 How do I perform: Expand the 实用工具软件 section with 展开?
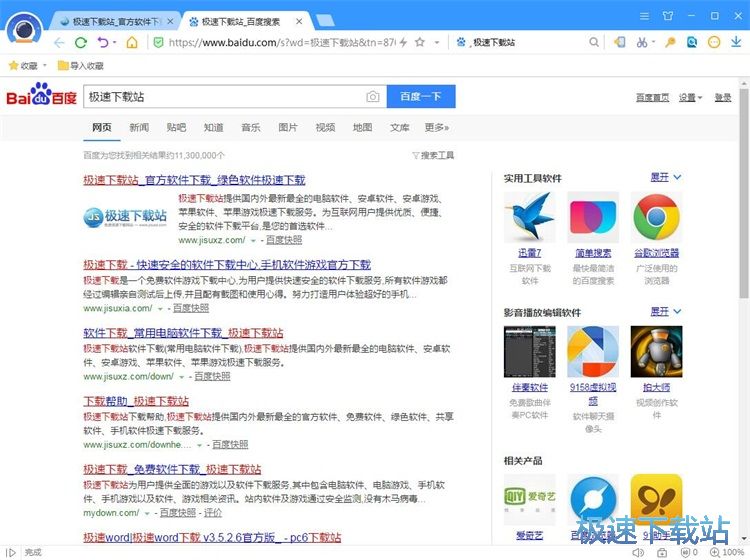tap(665, 177)
